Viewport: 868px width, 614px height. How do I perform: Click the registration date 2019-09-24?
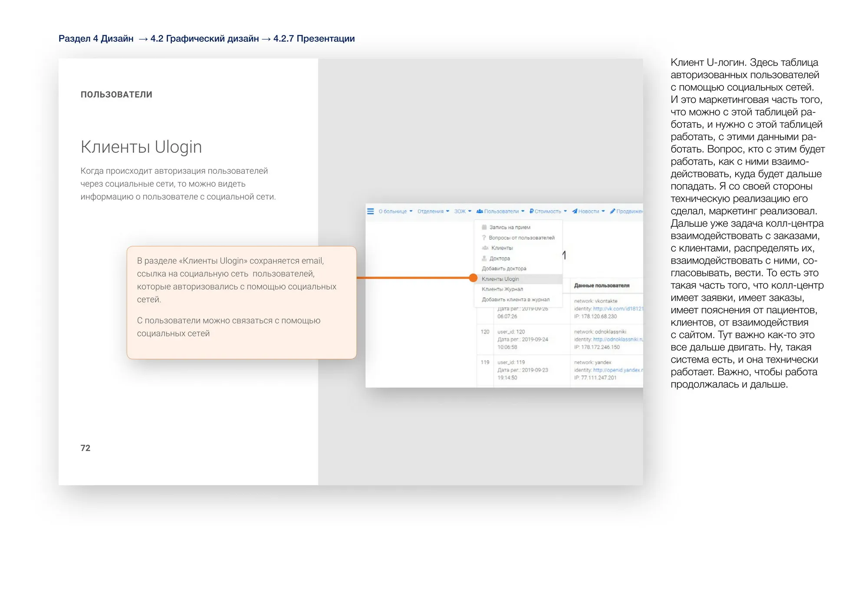535,340
